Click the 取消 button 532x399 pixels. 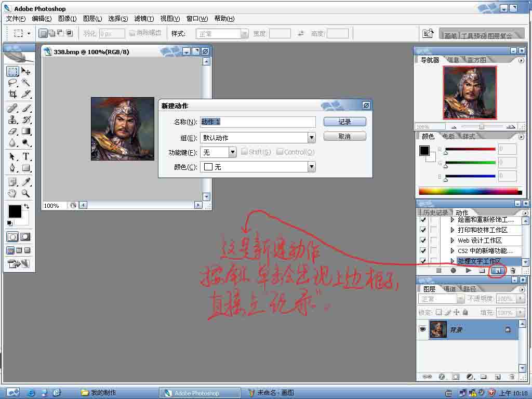click(x=345, y=137)
